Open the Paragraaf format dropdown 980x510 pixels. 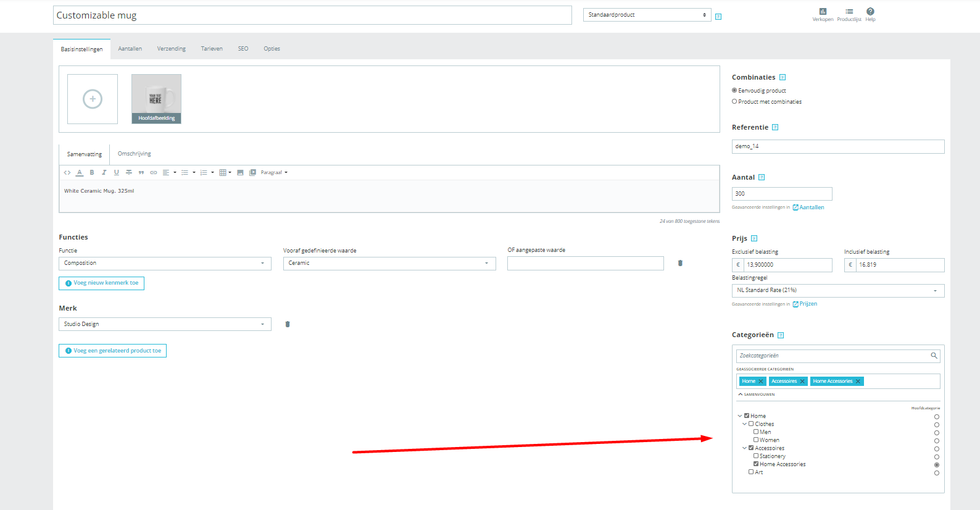(274, 173)
